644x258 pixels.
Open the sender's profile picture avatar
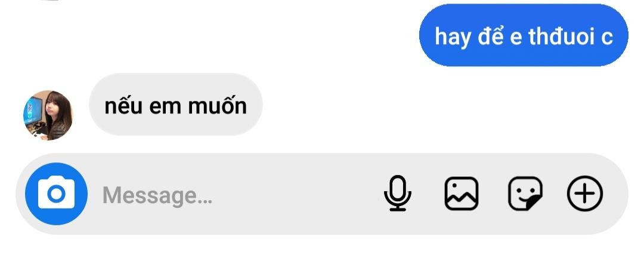(x=48, y=115)
